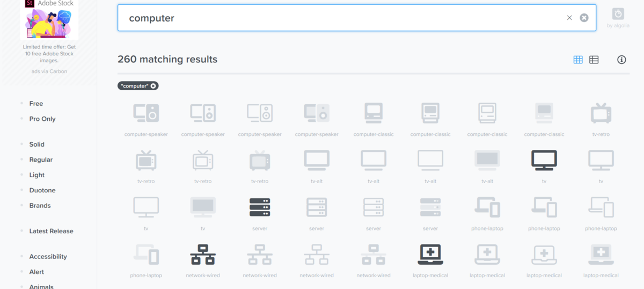Click the regular-style laptop-medical icon
The width and height of the screenshot is (644, 289).
click(487, 255)
